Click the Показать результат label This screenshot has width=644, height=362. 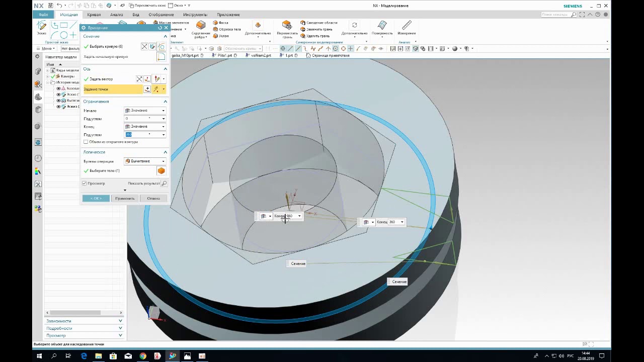(144, 184)
